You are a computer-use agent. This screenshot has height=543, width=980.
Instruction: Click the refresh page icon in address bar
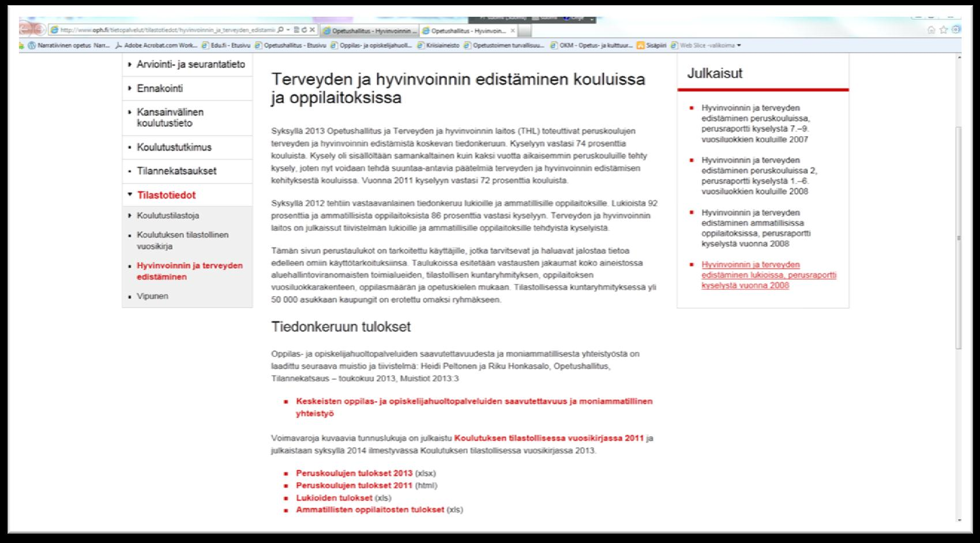(304, 29)
